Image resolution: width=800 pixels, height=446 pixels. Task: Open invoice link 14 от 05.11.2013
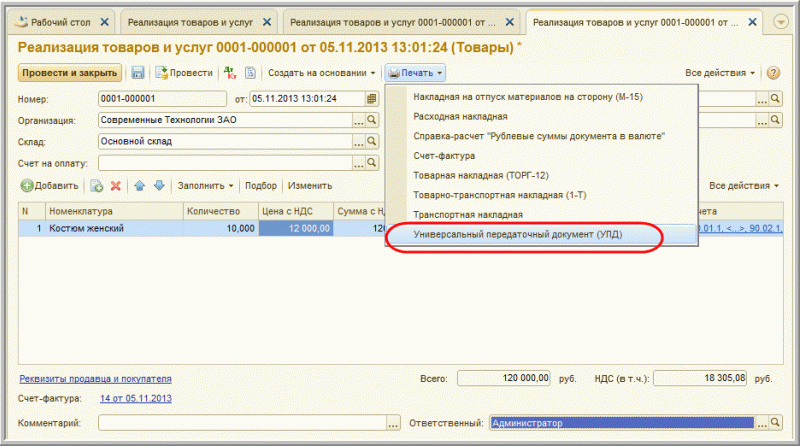(x=136, y=399)
